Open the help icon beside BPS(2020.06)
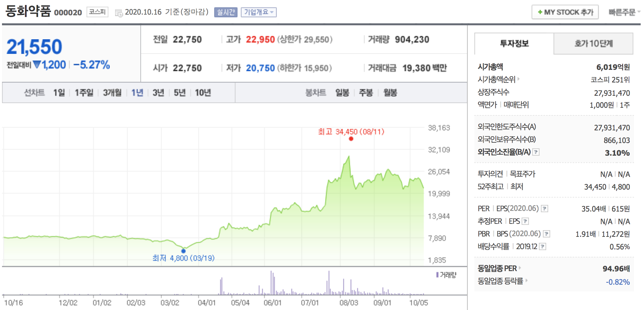 547,234
